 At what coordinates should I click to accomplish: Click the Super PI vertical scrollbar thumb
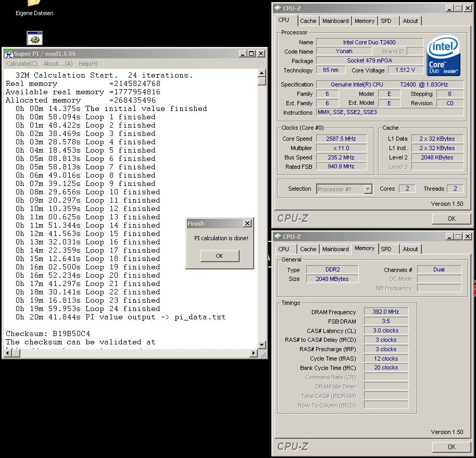click(x=261, y=81)
